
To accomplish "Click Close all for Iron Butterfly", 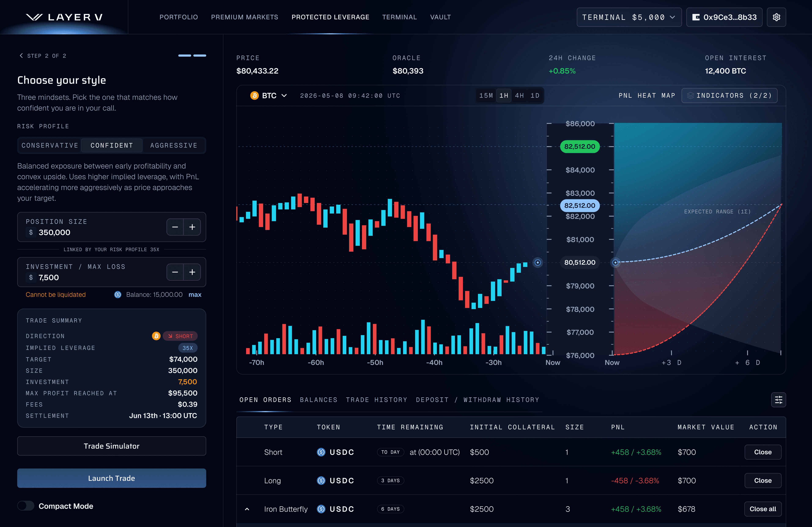I will coord(763,509).
